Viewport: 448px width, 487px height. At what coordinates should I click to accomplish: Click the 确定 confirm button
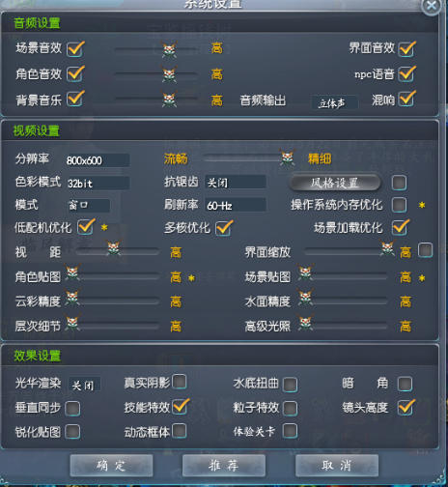click(111, 466)
